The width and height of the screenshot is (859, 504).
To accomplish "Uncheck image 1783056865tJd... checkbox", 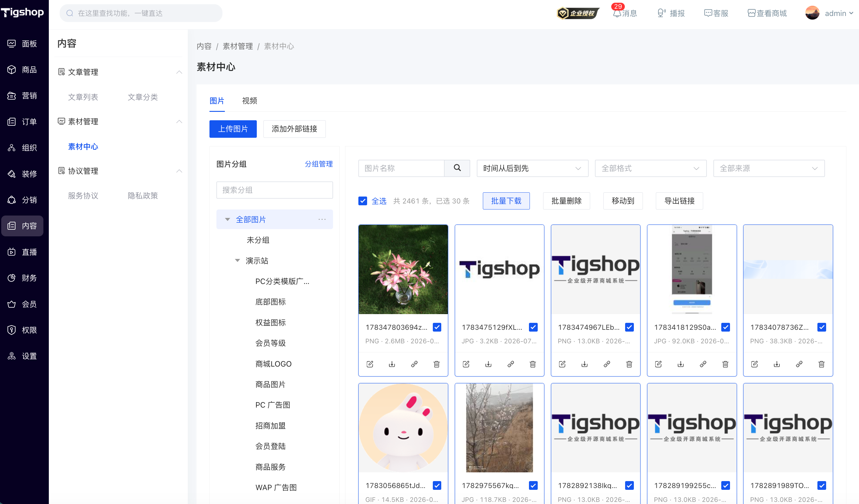I will tap(437, 485).
